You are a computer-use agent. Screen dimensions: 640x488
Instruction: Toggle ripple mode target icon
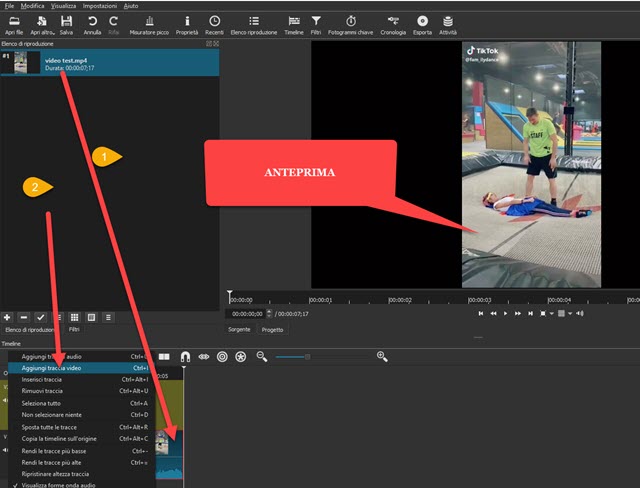[x=222, y=357]
